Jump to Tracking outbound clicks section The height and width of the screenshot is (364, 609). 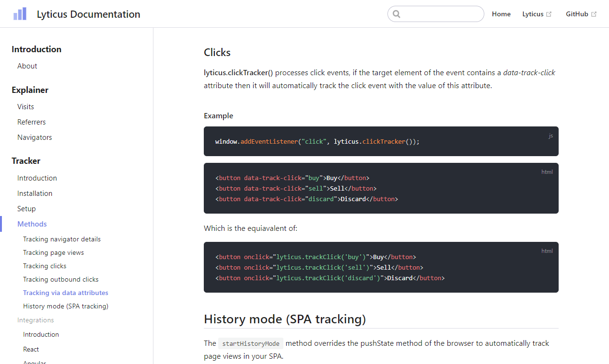pyautogui.click(x=61, y=279)
